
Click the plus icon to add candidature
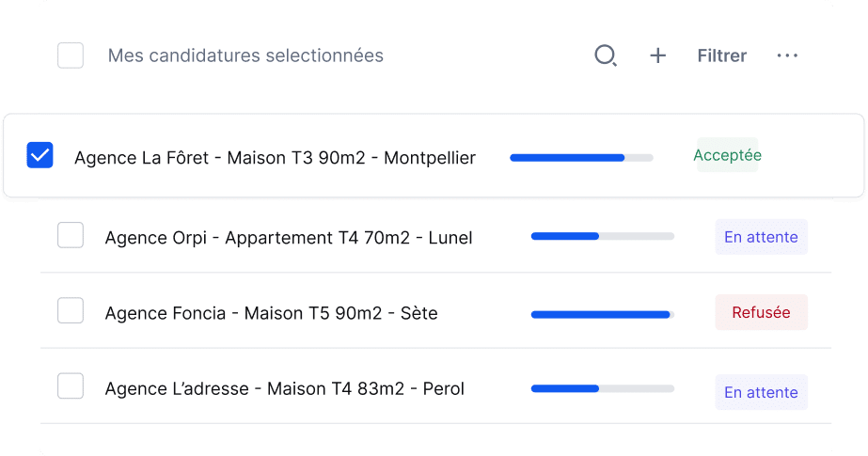pos(658,56)
